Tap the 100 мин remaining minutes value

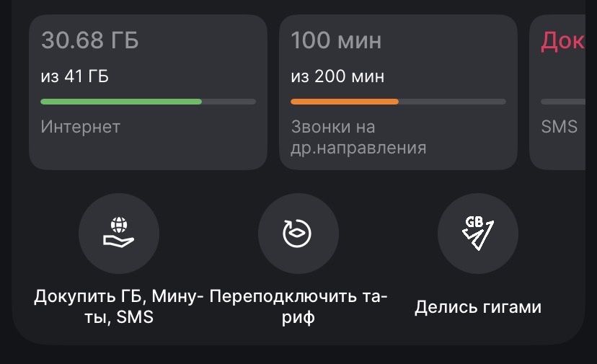click(336, 40)
